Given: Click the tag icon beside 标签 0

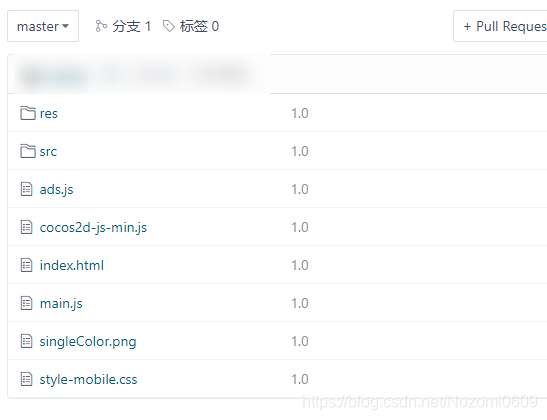Looking at the screenshot, I should (168, 26).
